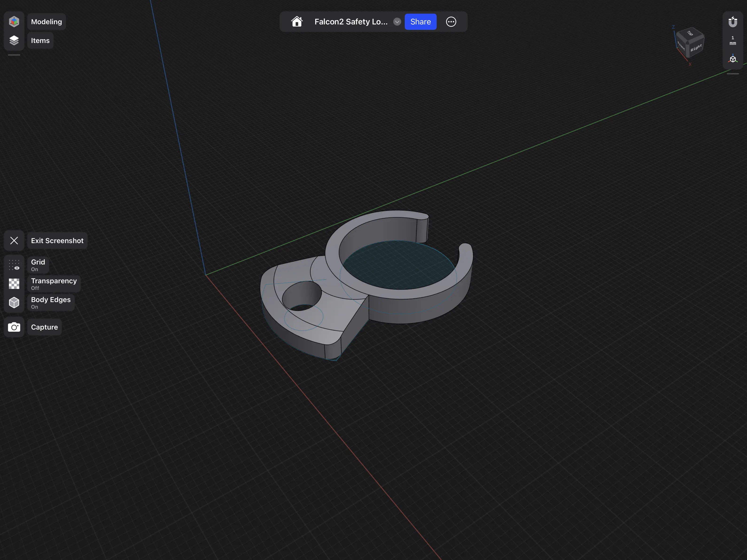Click the camera Capture icon
Viewport: 747px width, 560px height.
(14, 327)
